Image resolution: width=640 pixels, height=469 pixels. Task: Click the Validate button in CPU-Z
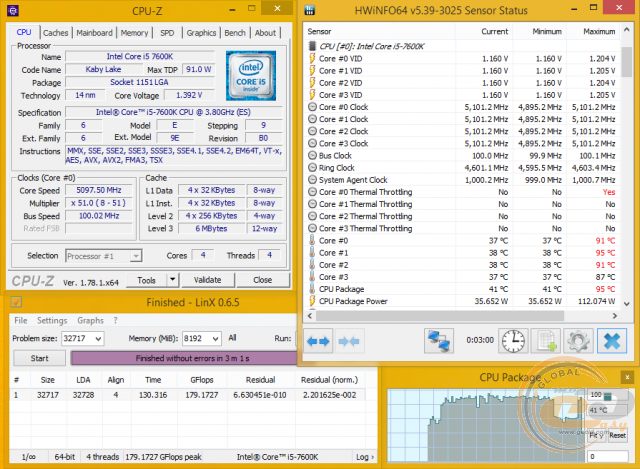point(208,280)
